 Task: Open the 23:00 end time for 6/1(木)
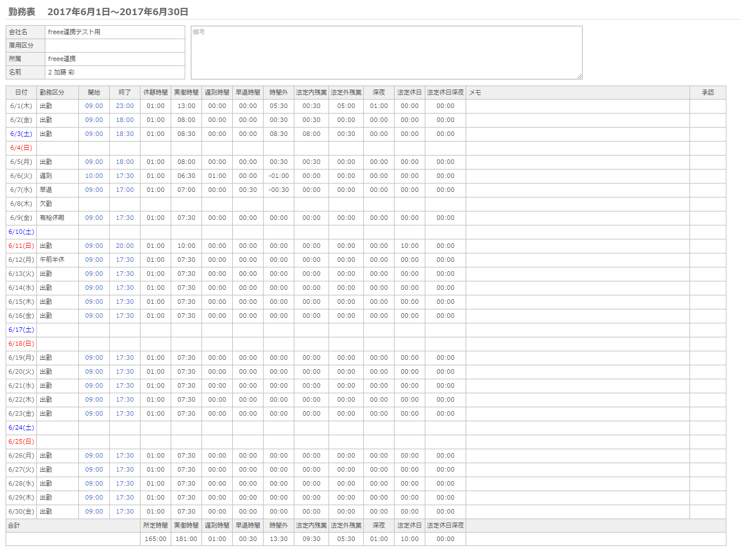pos(125,106)
